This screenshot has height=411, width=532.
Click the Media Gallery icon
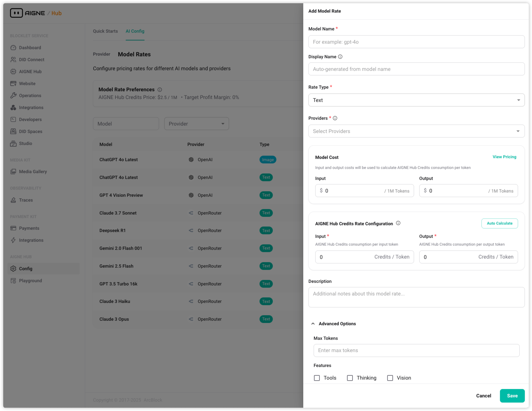coord(13,172)
